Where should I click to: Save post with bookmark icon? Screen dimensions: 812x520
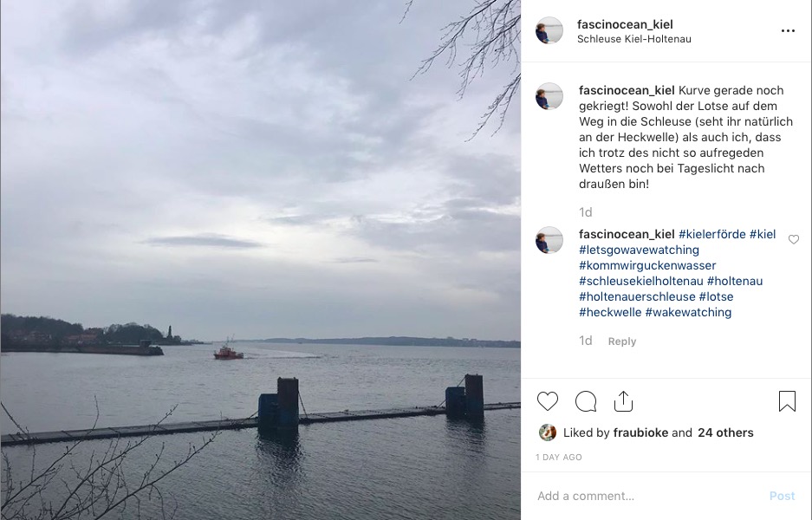[787, 401]
